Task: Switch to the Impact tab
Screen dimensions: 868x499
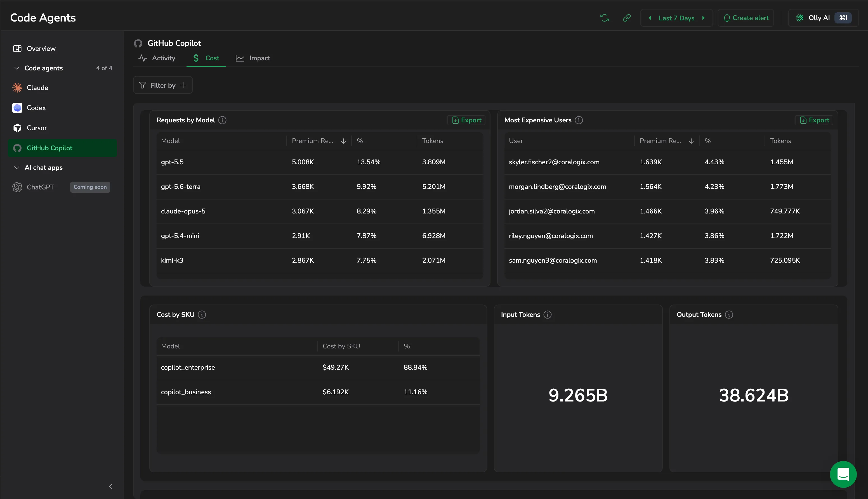Action: [x=253, y=58]
